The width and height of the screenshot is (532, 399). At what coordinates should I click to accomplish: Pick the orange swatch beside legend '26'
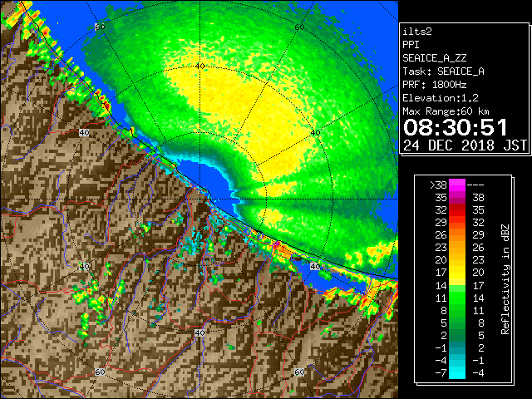tap(457, 235)
